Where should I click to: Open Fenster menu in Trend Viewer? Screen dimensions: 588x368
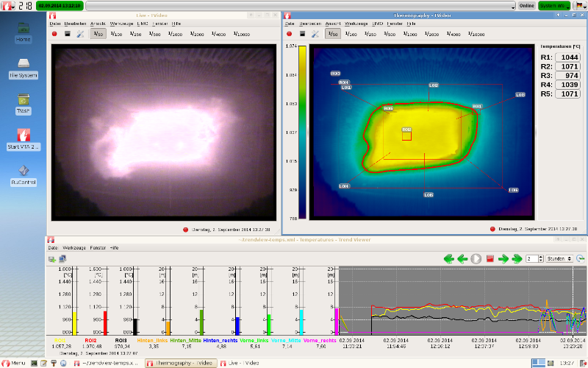click(x=98, y=248)
